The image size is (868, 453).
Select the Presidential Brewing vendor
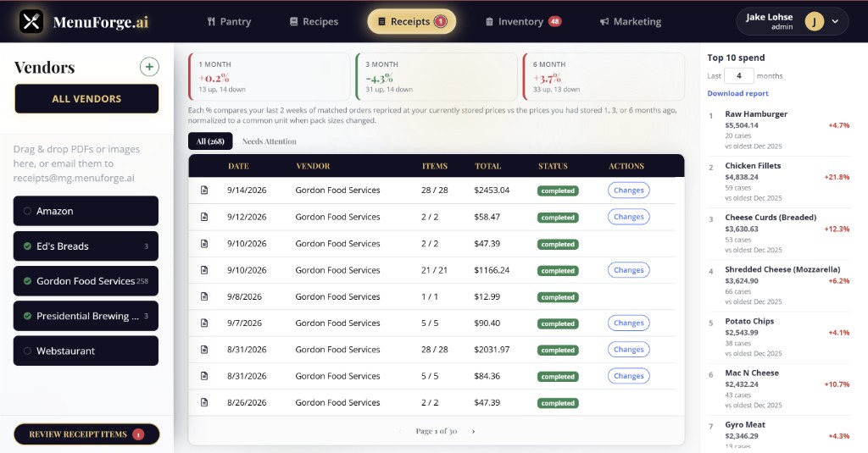86,316
